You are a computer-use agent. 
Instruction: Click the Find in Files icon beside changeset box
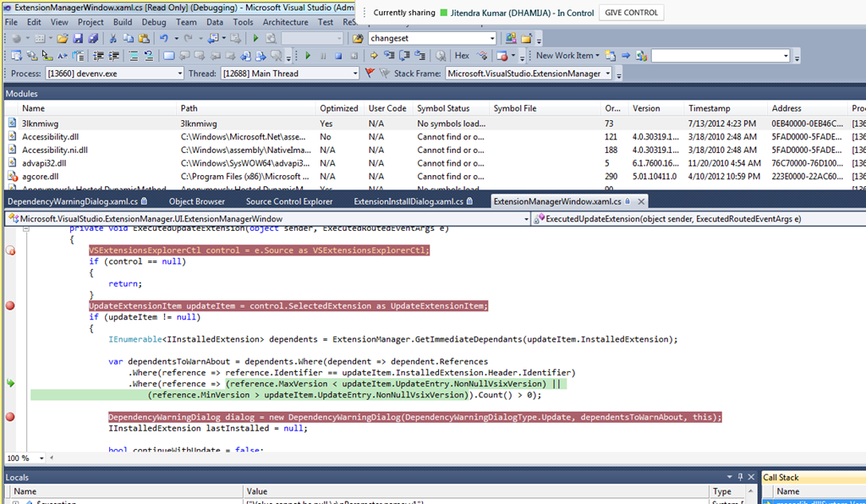coord(358,38)
